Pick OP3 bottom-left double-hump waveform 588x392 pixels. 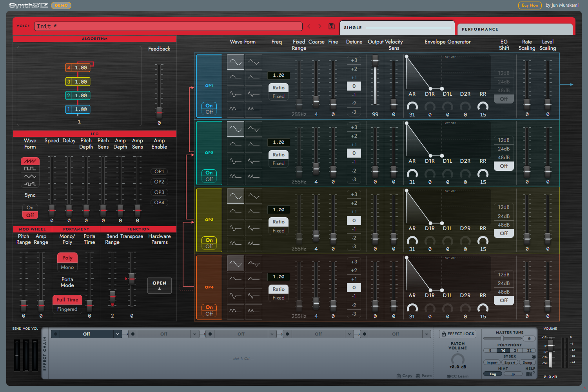pyautogui.click(x=236, y=244)
